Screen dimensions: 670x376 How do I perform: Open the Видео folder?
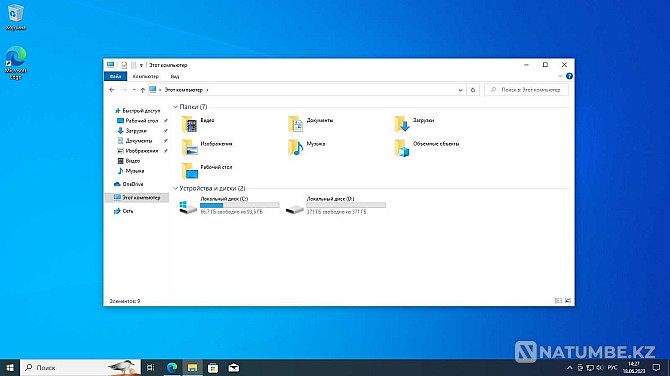point(198,124)
